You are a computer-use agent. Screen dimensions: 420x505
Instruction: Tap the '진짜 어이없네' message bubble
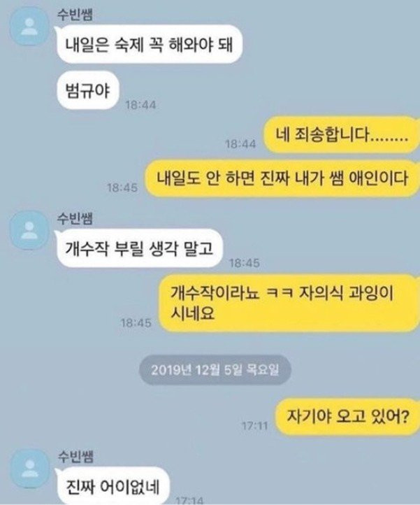113,487
